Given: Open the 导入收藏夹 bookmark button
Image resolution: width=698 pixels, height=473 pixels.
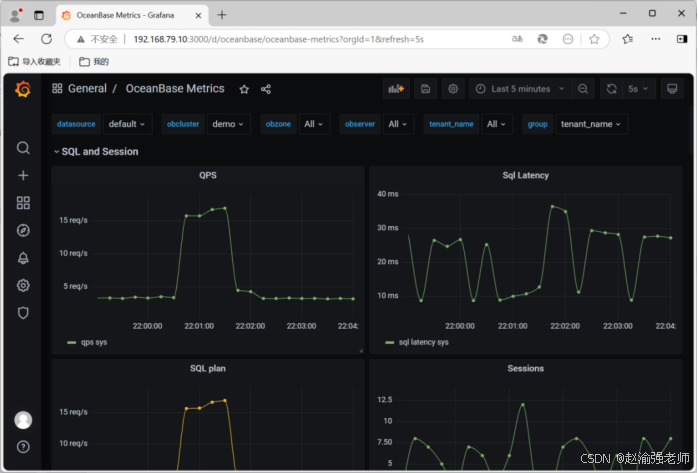Looking at the screenshot, I should pos(34,61).
